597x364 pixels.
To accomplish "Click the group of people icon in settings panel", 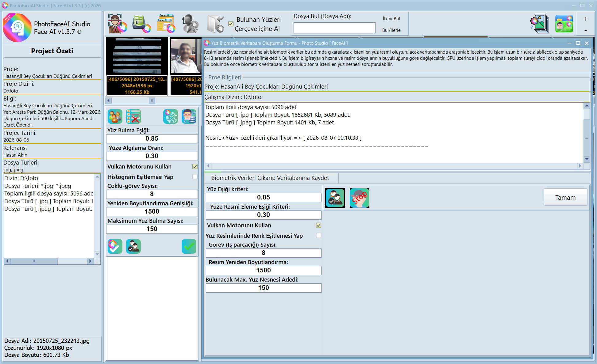I will pos(115,116).
